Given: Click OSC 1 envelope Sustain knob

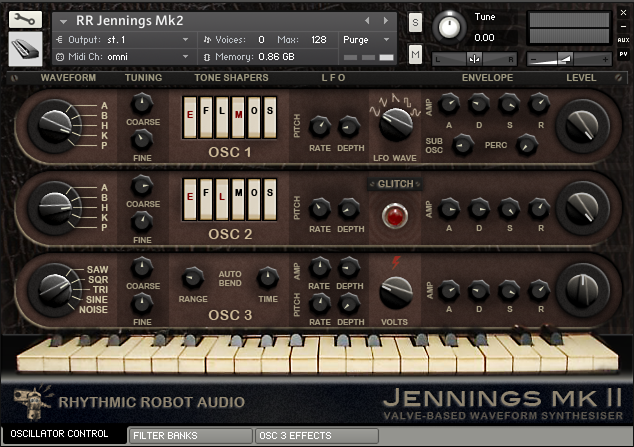Looking at the screenshot, I should tap(509, 104).
